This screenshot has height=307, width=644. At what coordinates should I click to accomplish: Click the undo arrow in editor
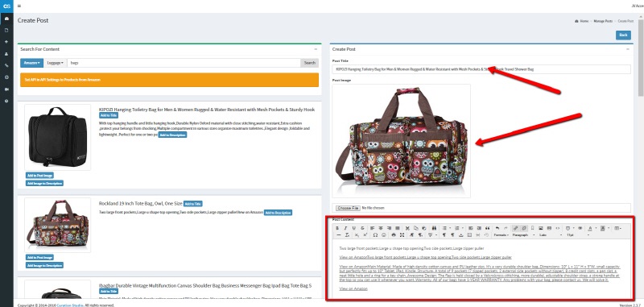[x=497, y=228]
